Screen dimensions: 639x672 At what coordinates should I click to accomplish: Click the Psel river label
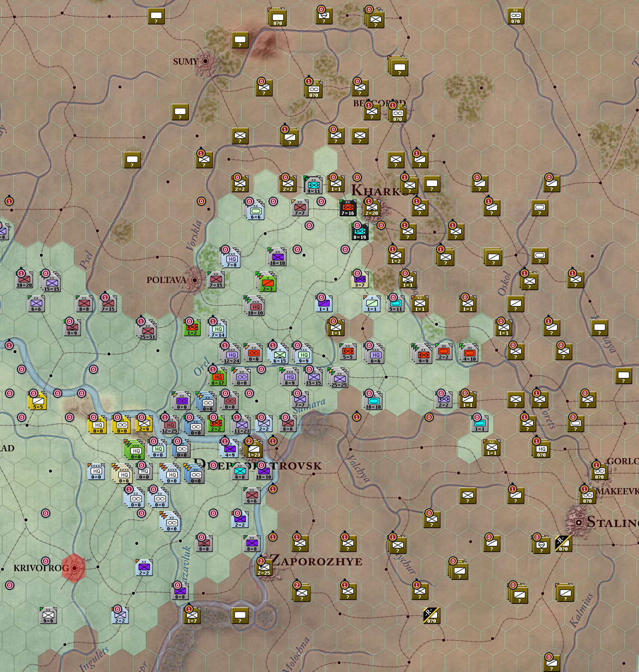point(86,259)
